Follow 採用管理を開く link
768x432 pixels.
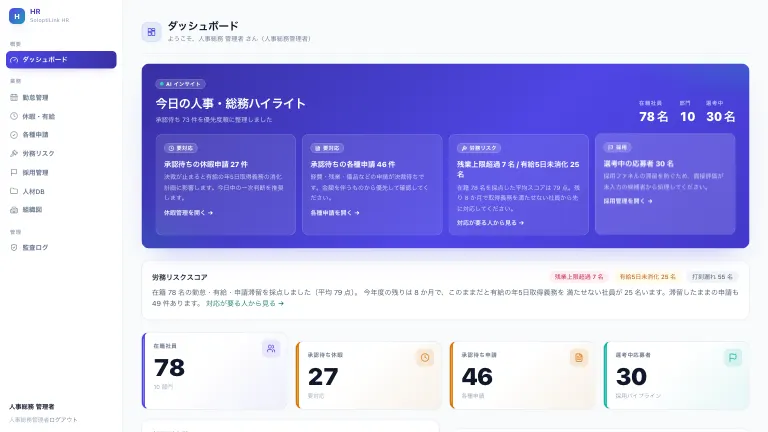[x=628, y=201]
